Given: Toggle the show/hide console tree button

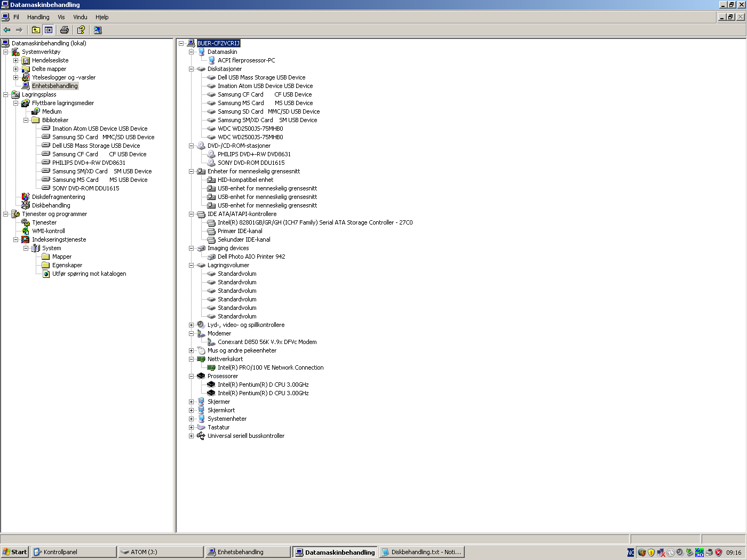Looking at the screenshot, I should coord(49,30).
